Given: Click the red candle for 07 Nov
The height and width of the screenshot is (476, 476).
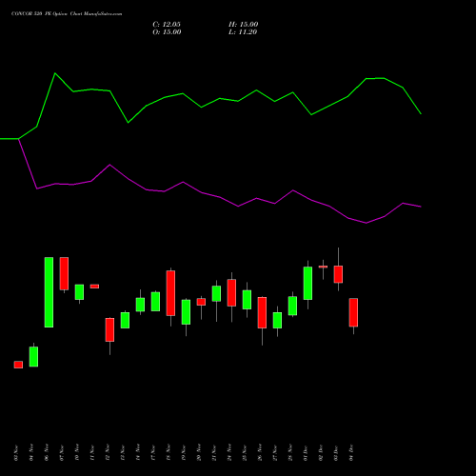Looking at the screenshot, I should point(64,273).
